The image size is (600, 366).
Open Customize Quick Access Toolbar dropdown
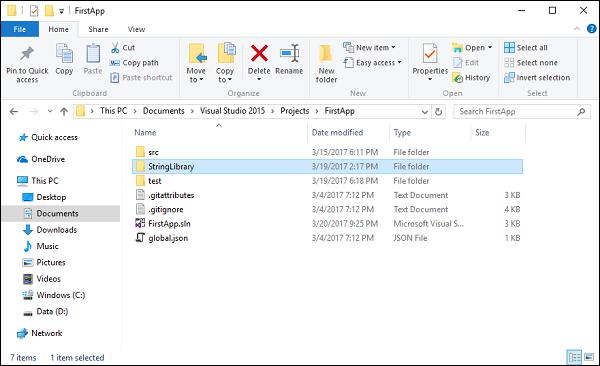[61, 11]
